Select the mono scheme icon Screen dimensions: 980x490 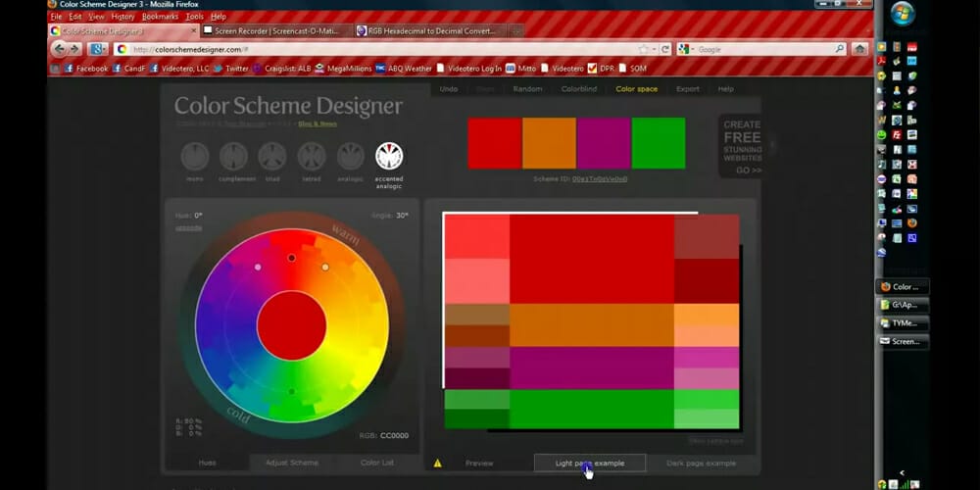194,156
